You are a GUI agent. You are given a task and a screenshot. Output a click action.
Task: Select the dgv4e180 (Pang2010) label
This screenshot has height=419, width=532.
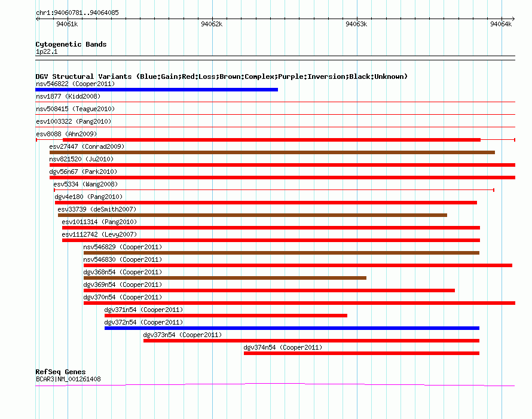tap(88, 197)
